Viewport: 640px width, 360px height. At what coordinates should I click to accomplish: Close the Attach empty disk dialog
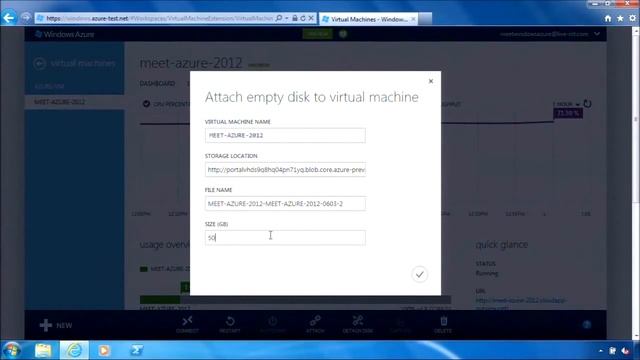(431, 81)
